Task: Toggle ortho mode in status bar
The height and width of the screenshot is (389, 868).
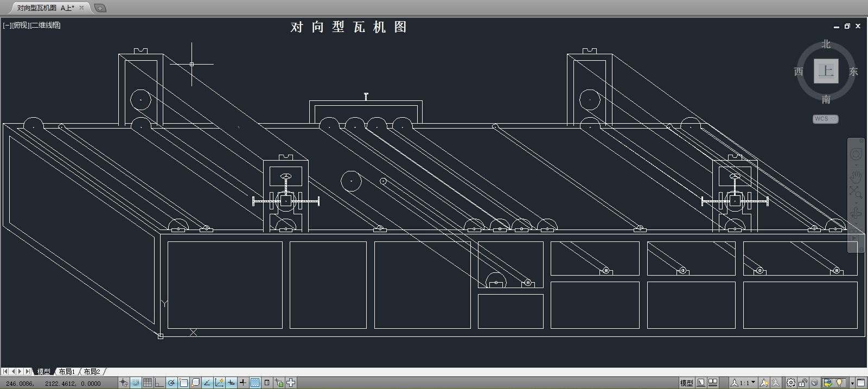Action: coord(159,383)
